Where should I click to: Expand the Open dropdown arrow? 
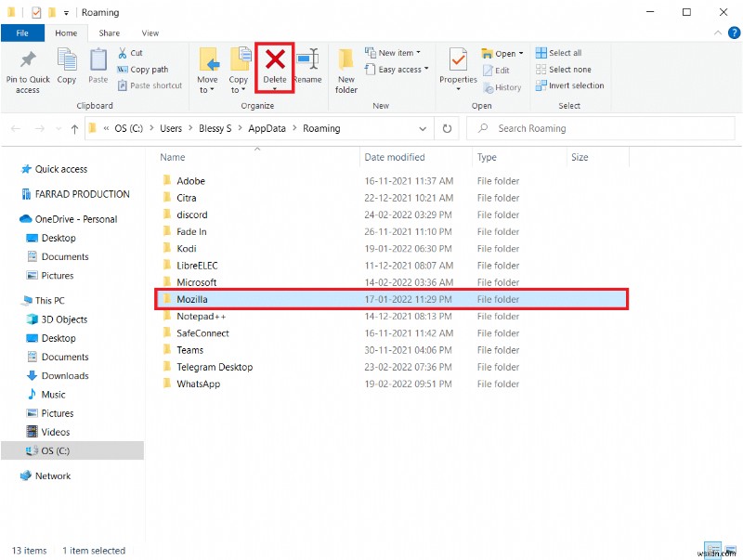[x=519, y=53]
